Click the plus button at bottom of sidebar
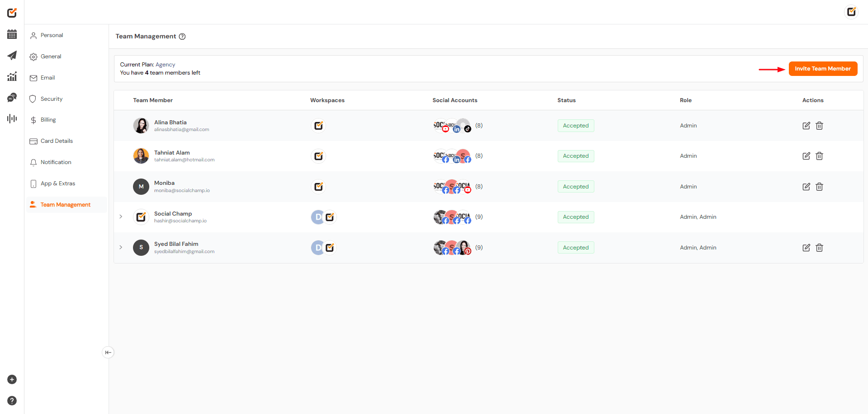Image resolution: width=868 pixels, height=414 pixels. click(12, 380)
